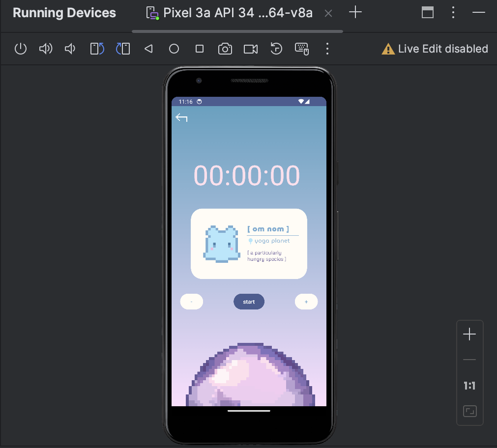Raise volume with the volume up icon

pyautogui.click(x=46, y=49)
